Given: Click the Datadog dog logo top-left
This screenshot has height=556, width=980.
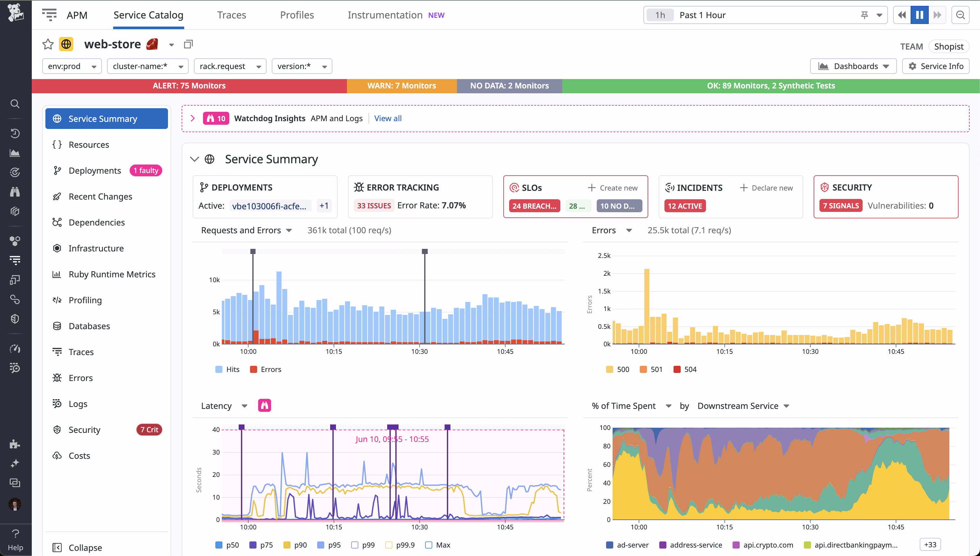Looking at the screenshot, I should coord(15,13).
